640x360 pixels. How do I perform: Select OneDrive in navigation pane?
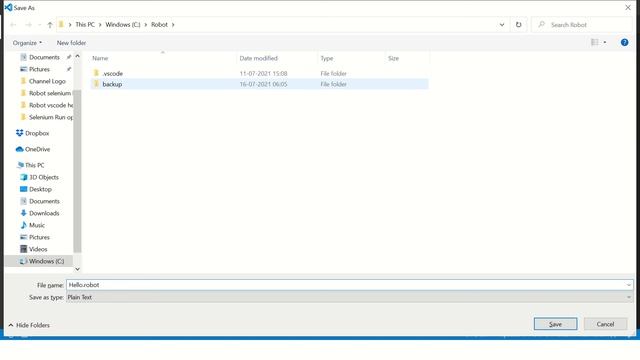pyautogui.click(x=38, y=149)
